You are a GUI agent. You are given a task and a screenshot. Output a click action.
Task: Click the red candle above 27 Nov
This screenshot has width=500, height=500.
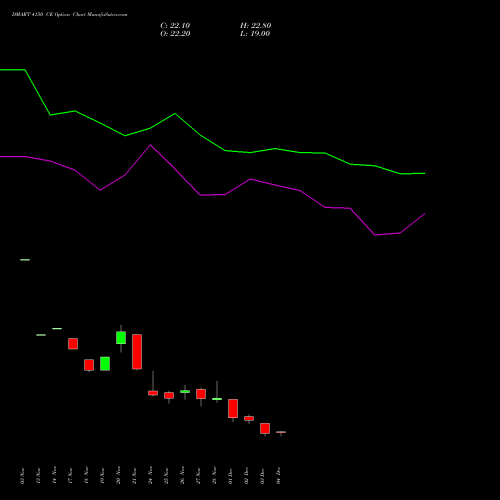click(x=201, y=394)
